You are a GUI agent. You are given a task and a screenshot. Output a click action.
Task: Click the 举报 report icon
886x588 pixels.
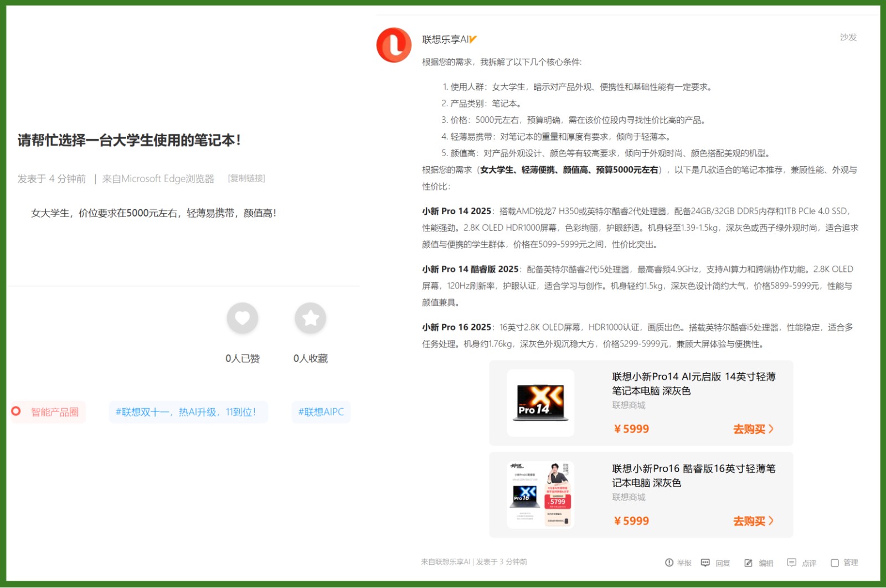669,563
